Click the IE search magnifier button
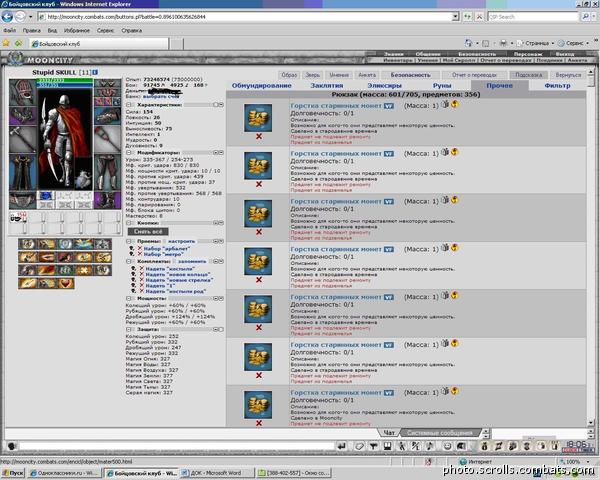Image resolution: width=600 pixels, height=480 pixels. point(585,17)
